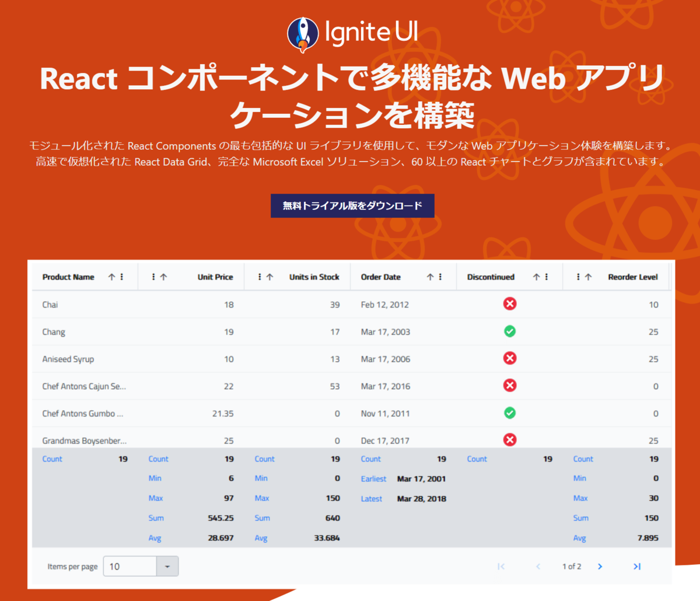Sort by Unit Price using the arrow

coord(163,277)
